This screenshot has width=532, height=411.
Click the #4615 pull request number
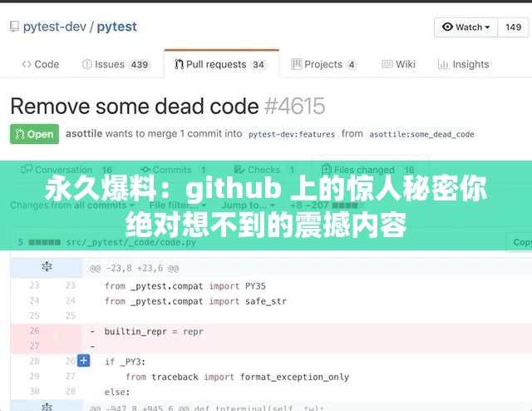(x=294, y=106)
